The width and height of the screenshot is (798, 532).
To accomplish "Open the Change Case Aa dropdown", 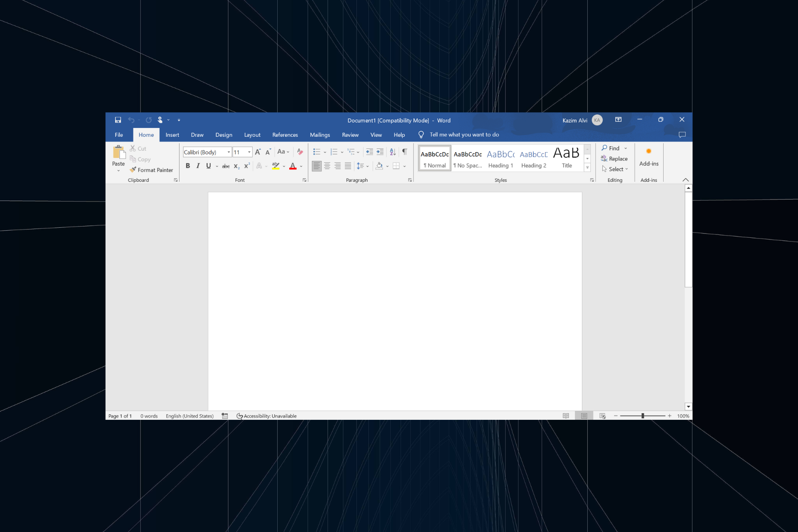I will (x=283, y=152).
